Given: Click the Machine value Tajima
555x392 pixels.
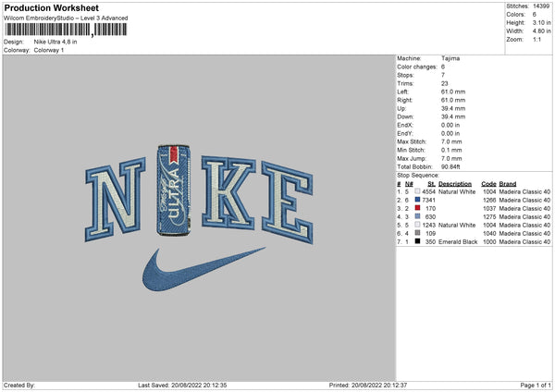Looking at the screenshot, I should [x=450, y=58].
